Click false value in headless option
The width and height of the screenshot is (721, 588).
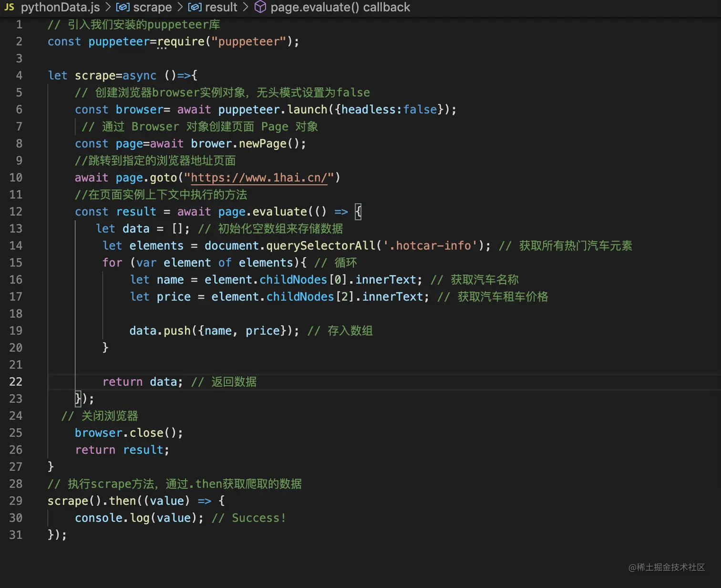[420, 110]
